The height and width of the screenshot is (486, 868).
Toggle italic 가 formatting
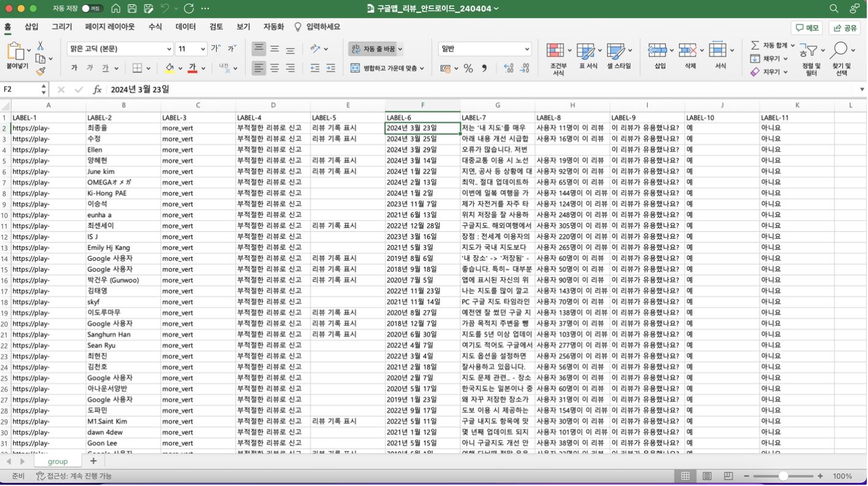pyautogui.click(x=90, y=68)
